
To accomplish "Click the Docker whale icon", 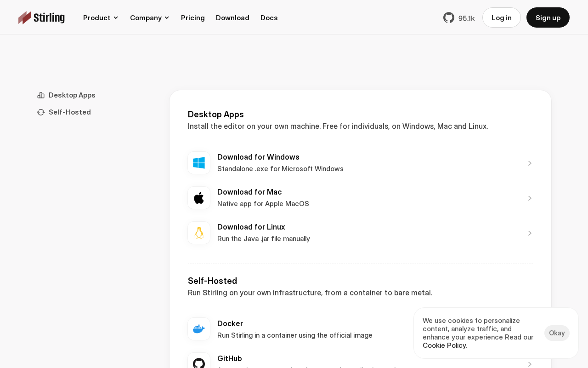I will tap(199, 329).
